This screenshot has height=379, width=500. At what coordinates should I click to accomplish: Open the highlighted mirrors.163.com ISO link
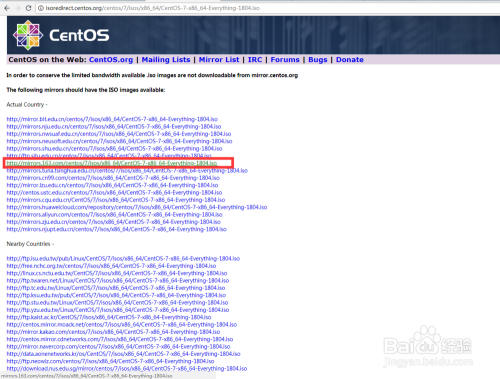[x=112, y=163]
